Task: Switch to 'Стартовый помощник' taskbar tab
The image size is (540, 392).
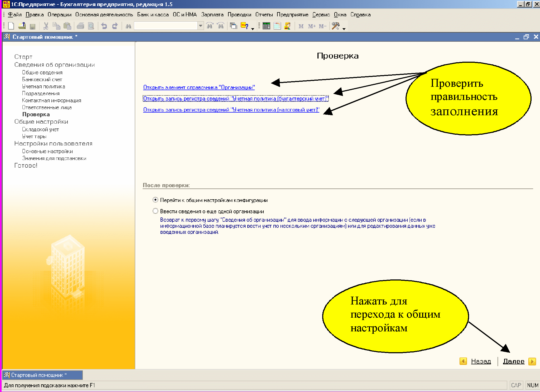Action: click(42, 375)
